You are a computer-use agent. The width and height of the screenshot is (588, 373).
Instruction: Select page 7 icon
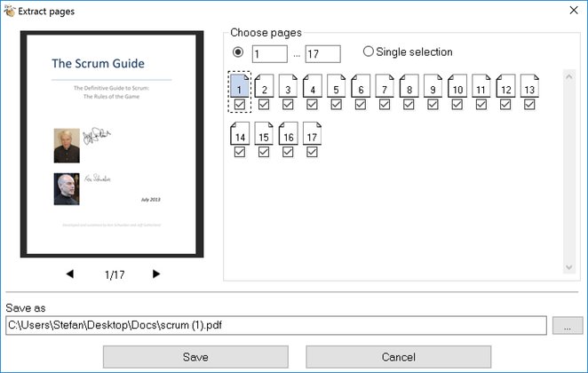[x=385, y=86]
